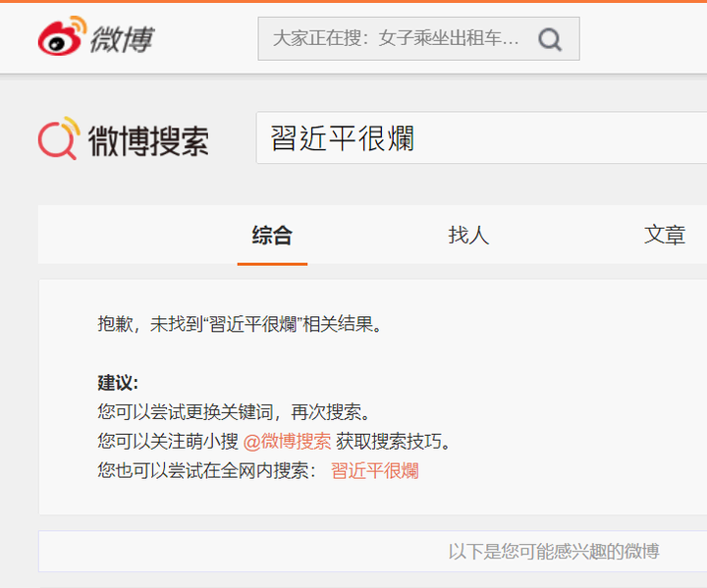This screenshot has height=588, width=707.
Task: Click the 建议: heading text
Action: (118, 383)
